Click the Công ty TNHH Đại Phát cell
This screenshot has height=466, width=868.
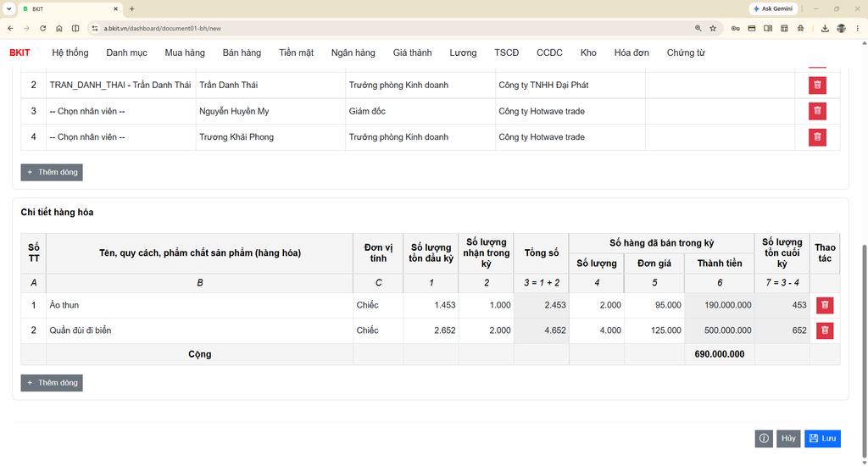coord(570,86)
